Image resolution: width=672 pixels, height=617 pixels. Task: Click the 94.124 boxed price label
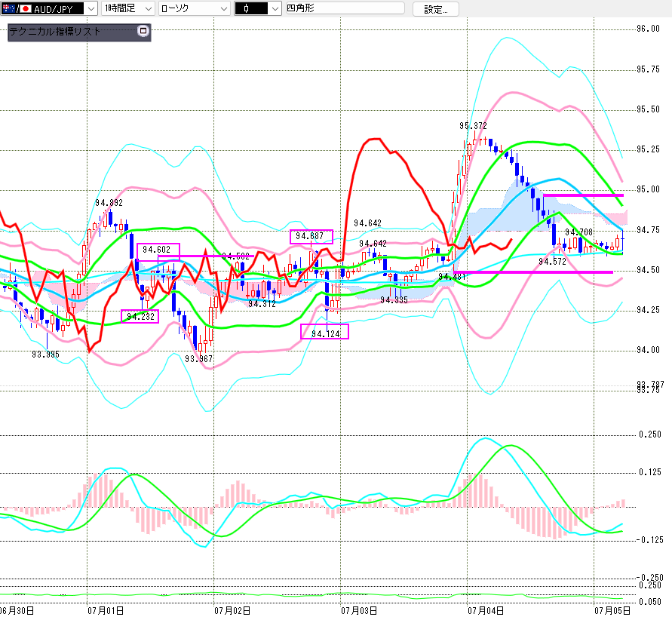[x=324, y=332]
